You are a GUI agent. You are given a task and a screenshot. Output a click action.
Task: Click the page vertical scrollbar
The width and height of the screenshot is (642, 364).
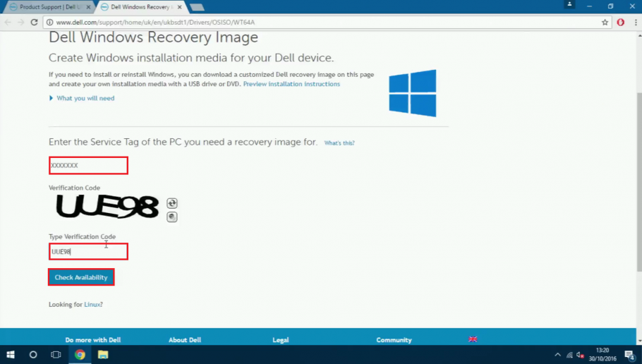point(639,182)
